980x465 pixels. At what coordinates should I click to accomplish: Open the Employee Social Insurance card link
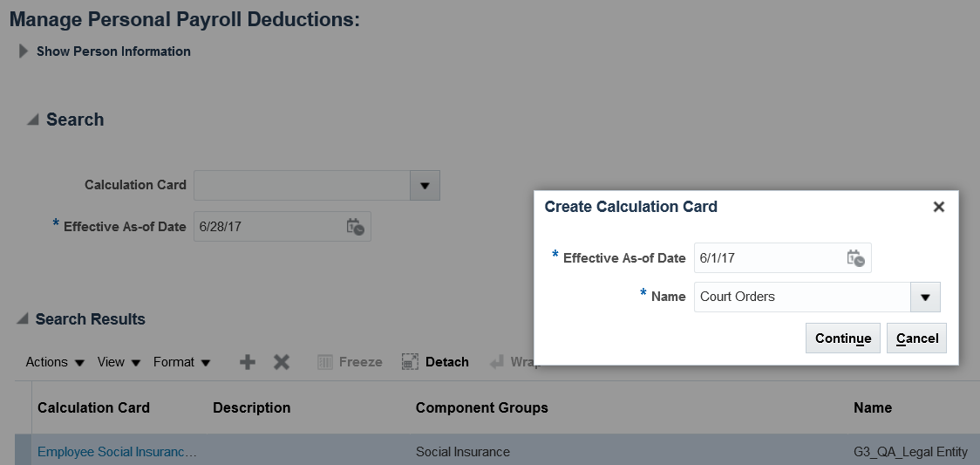point(117,452)
